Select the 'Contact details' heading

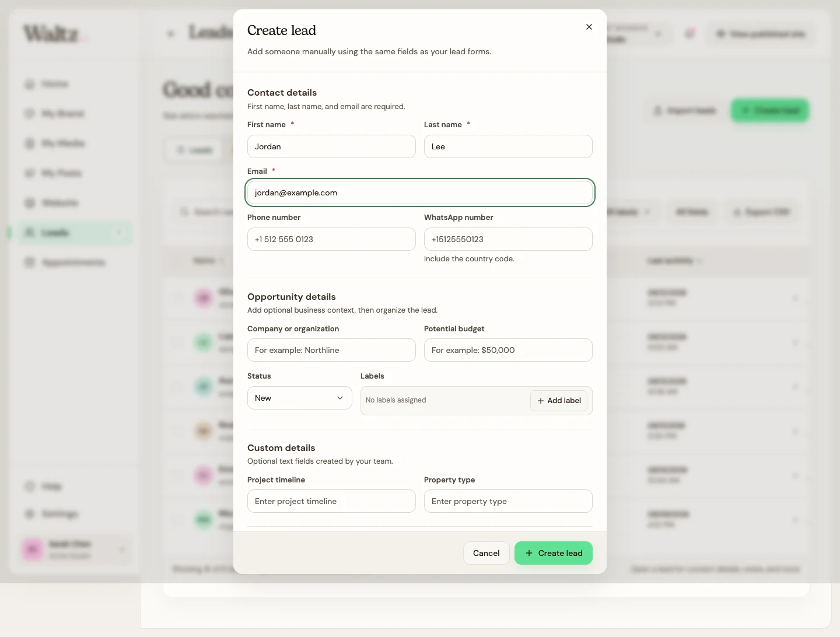282,92
